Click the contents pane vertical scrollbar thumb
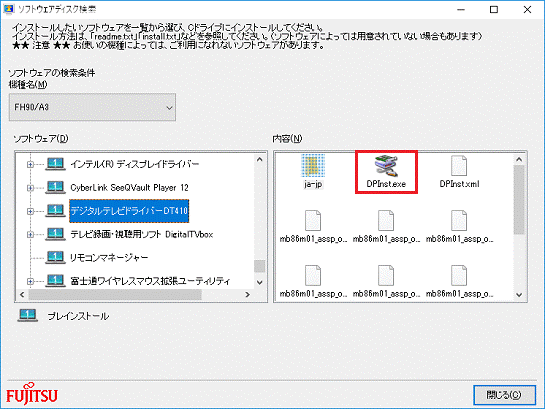 pos(519,200)
